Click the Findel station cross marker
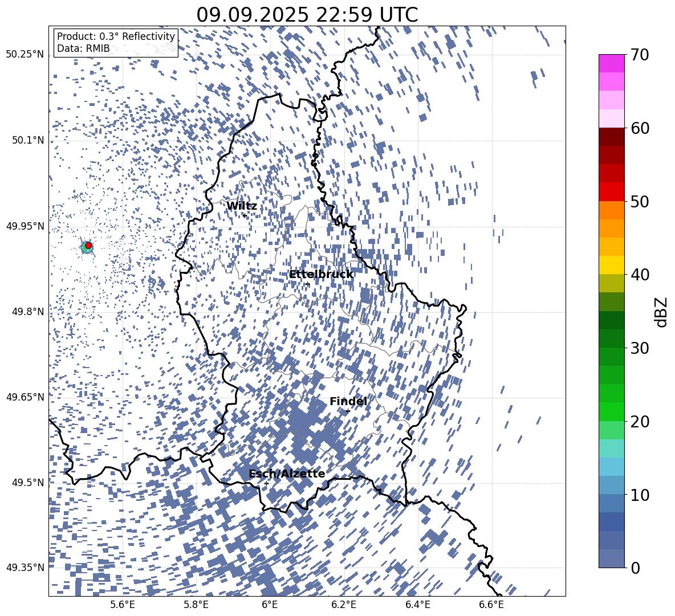This screenshot has width=675, height=616. tap(348, 411)
